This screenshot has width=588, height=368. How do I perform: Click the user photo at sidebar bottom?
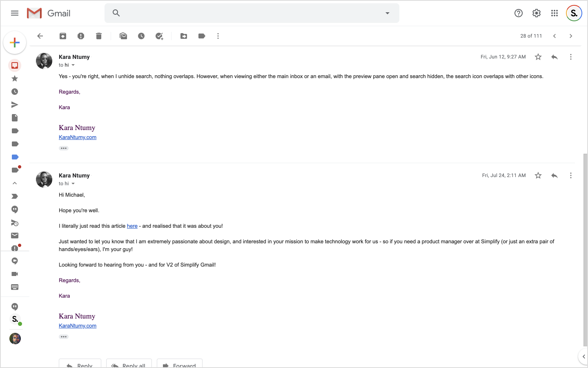pyautogui.click(x=15, y=339)
